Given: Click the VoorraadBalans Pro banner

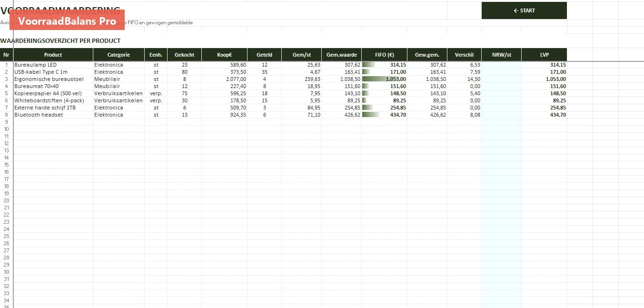Looking at the screenshot, I should [67, 21].
